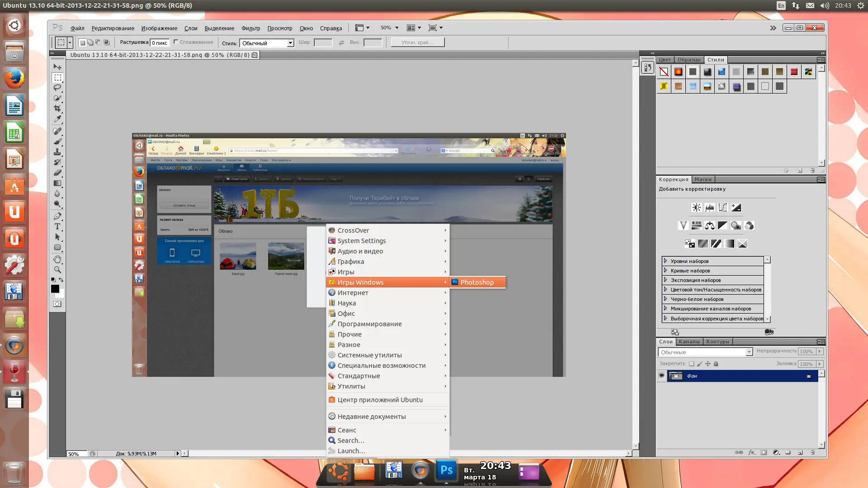Enable the Сглаживание checkbox
This screenshot has height=488, width=868.
(176, 42)
